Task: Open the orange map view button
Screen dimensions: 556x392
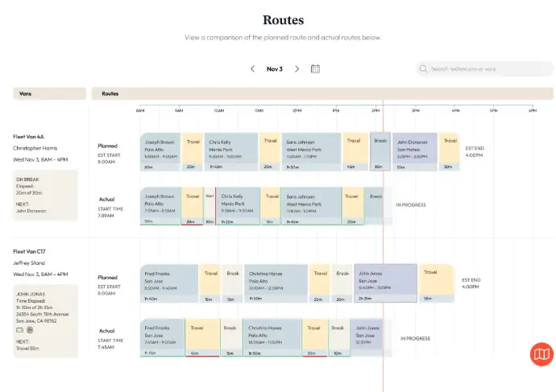Action: click(541, 354)
